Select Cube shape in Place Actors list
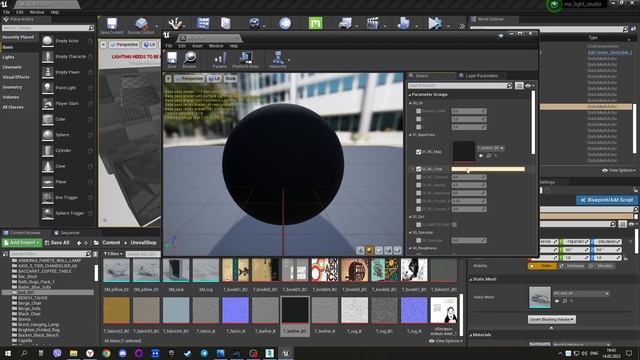The height and width of the screenshot is (360, 640). coord(67,119)
